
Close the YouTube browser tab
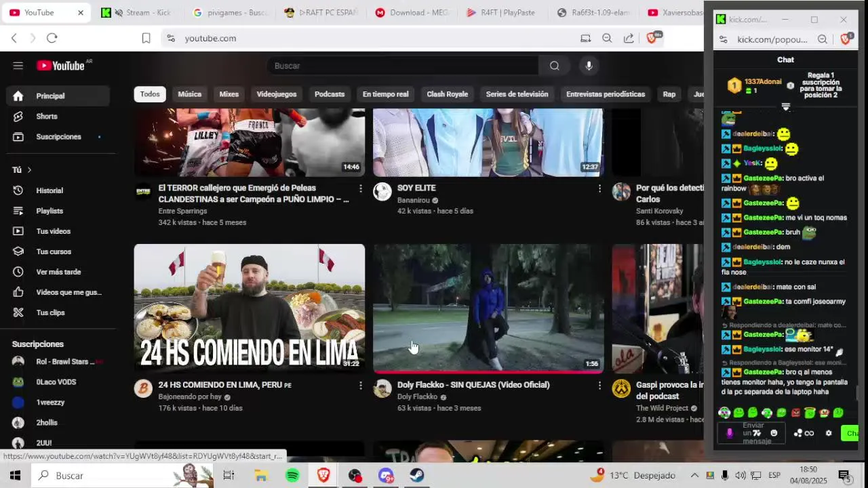(80, 13)
